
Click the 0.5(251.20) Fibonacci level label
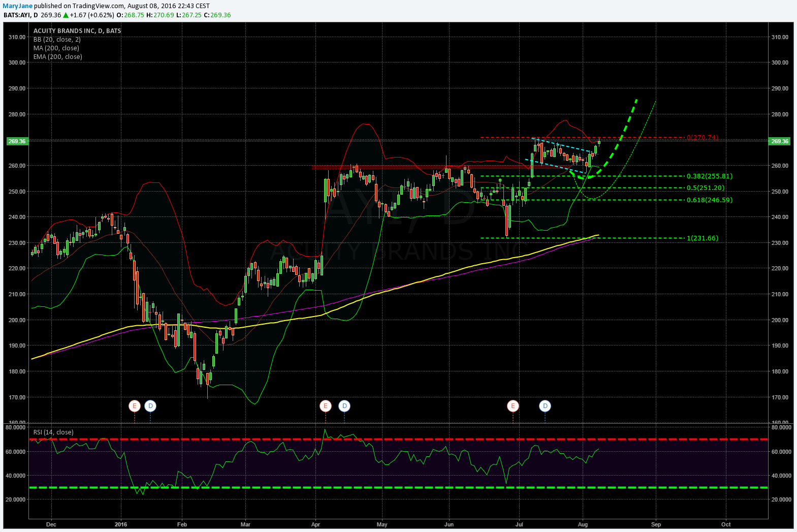coord(706,188)
